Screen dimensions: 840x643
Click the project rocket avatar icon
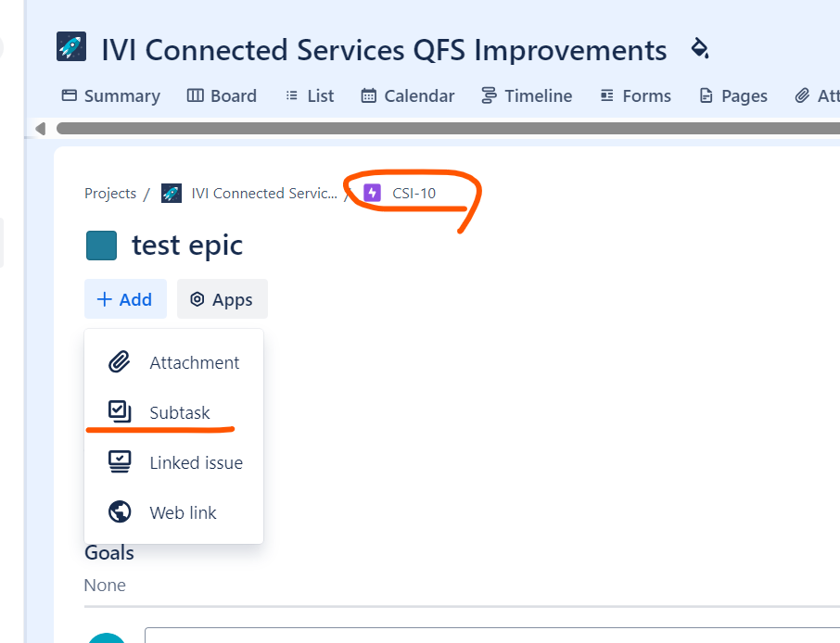click(x=71, y=46)
